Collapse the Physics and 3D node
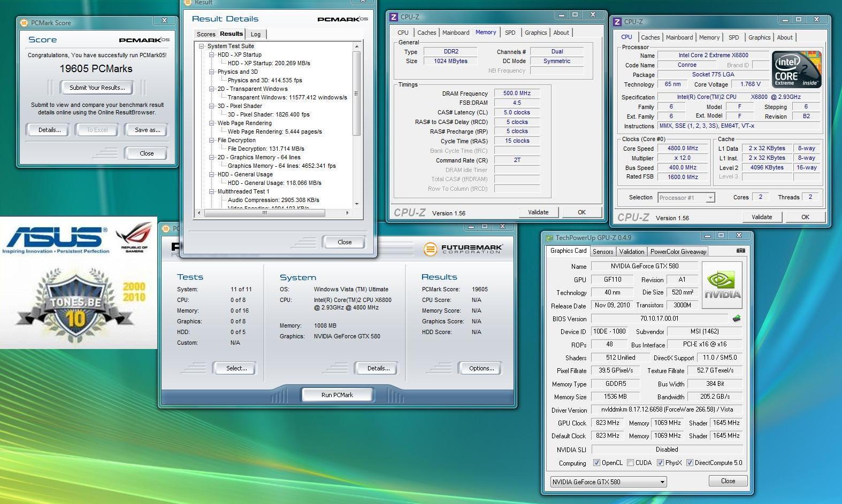Screen dimensions: 842x504 212,72
